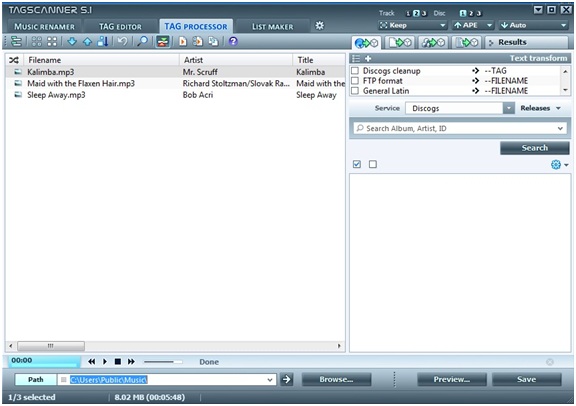Enable FTP format checkbox

355,80
